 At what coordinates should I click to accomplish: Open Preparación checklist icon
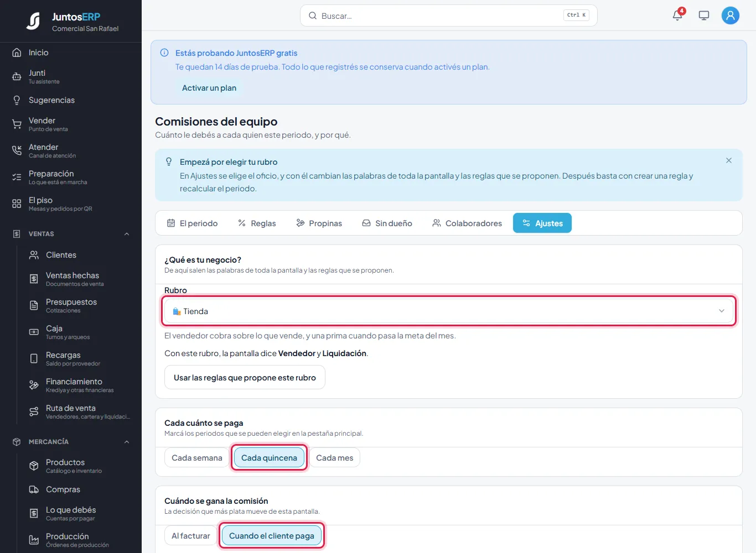pyautogui.click(x=17, y=178)
